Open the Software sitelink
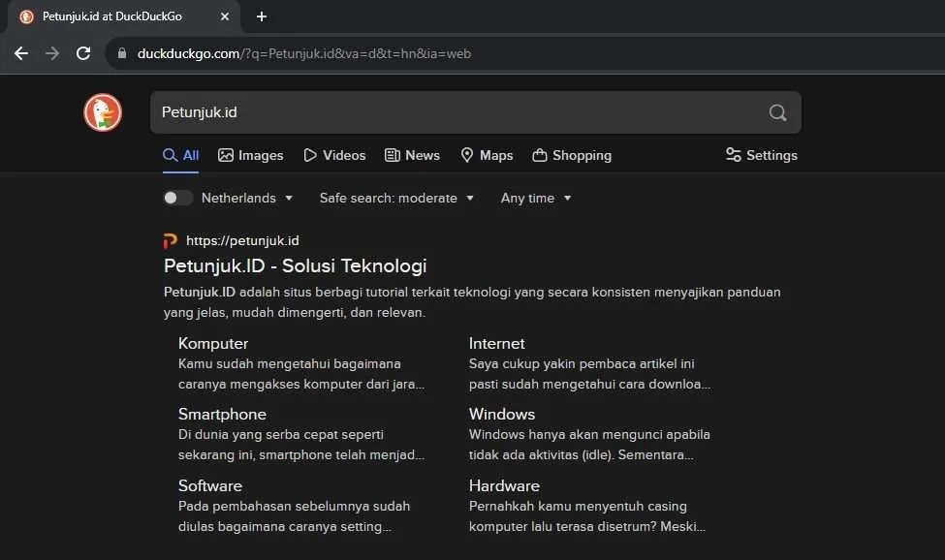Viewport: 945px width, 560px height. [x=210, y=486]
